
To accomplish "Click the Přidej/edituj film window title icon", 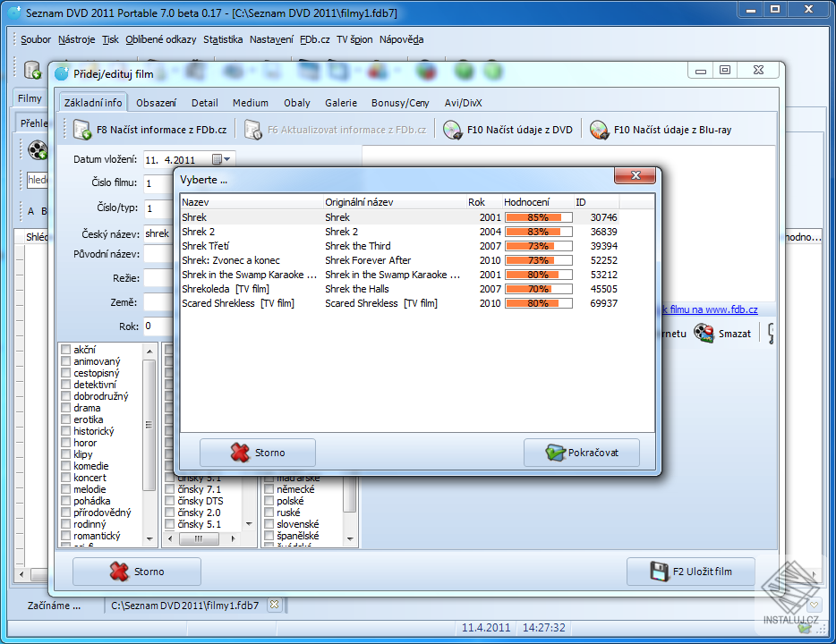I will [x=62, y=73].
